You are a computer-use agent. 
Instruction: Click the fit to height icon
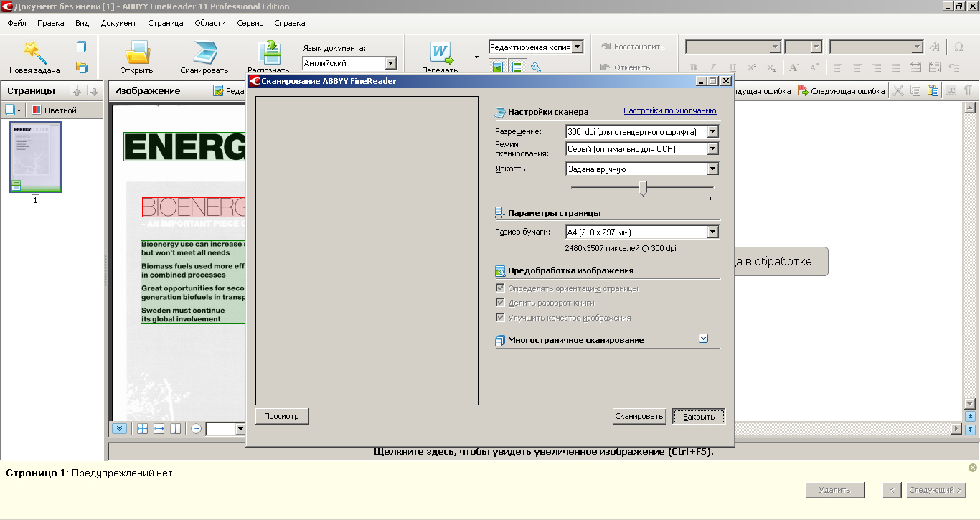coord(175,428)
